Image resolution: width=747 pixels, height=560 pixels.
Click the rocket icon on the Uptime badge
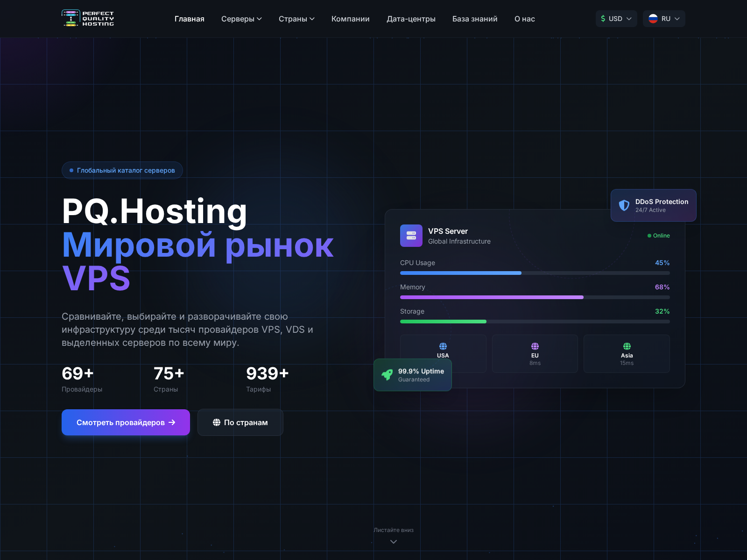point(387,375)
